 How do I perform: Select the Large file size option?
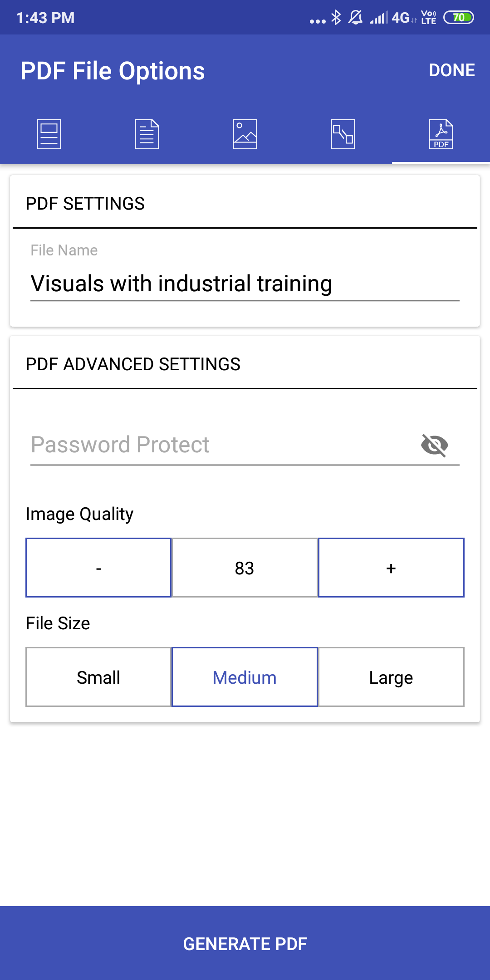click(391, 677)
